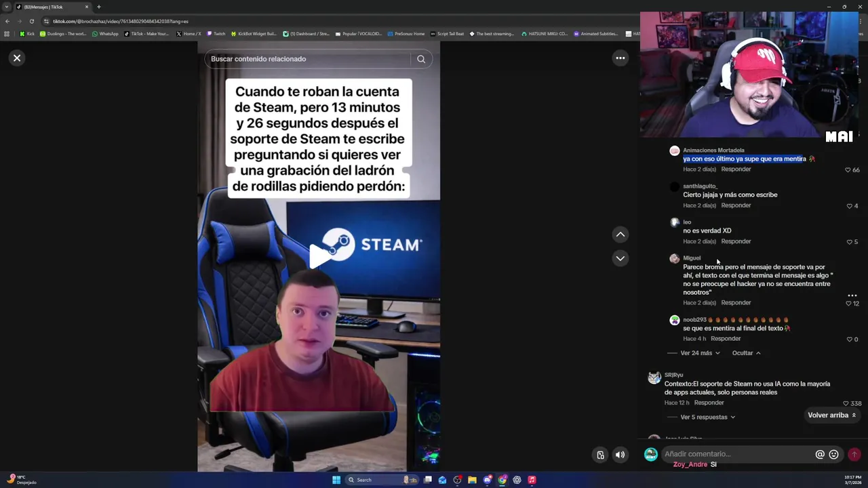Image resolution: width=868 pixels, height=488 pixels.
Task: Like noob293's comment
Action: pyautogui.click(x=850, y=340)
